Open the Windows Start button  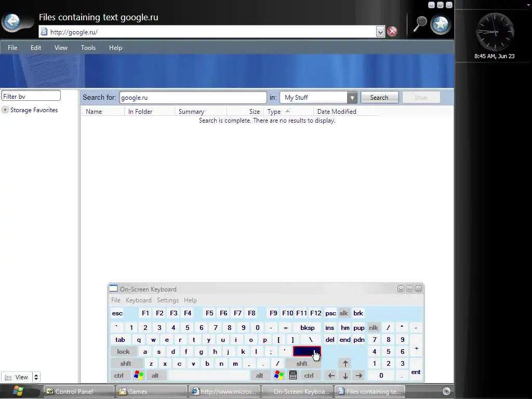click(x=18, y=391)
